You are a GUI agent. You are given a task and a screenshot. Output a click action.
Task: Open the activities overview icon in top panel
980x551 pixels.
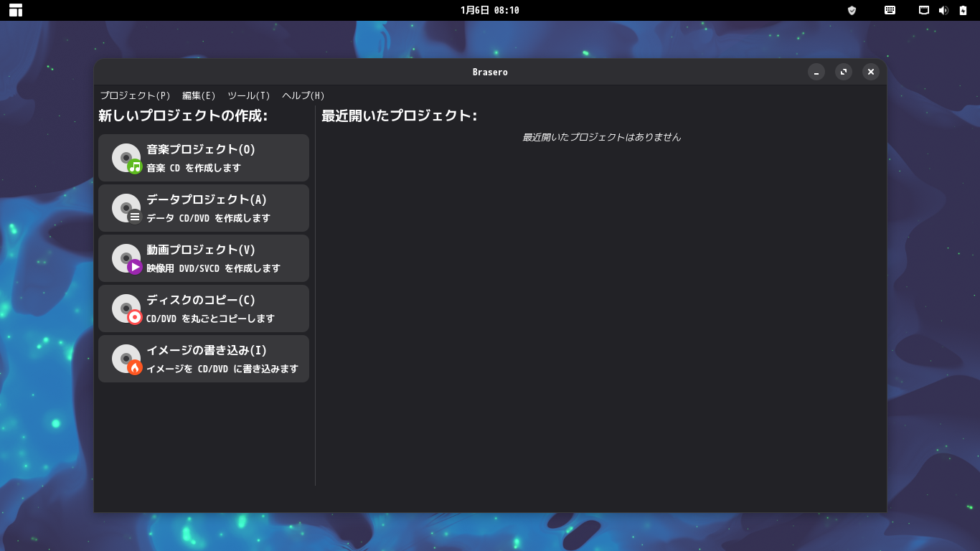tap(16, 10)
